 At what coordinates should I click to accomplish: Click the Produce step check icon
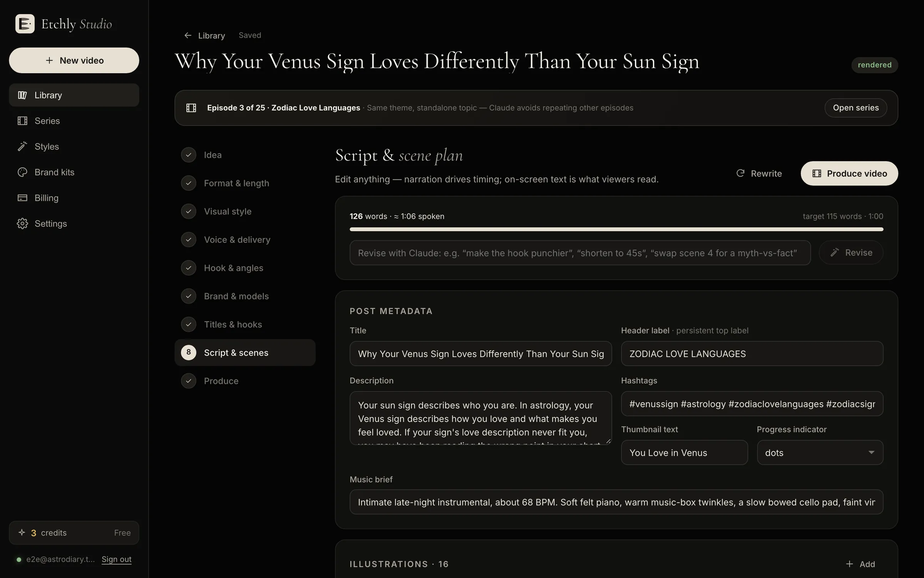189,381
